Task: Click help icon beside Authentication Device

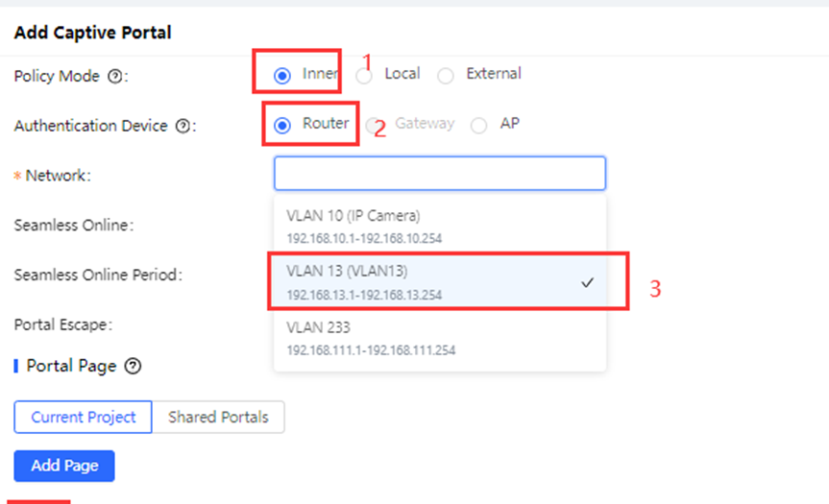Action: pyautogui.click(x=183, y=126)
